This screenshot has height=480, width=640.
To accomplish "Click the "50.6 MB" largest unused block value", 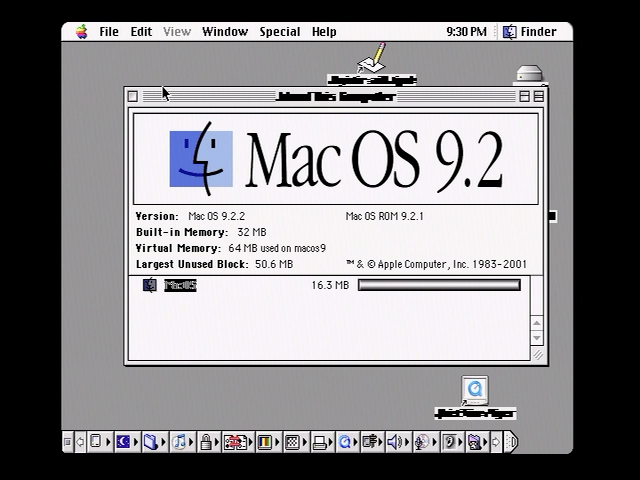I will (274, 264).
